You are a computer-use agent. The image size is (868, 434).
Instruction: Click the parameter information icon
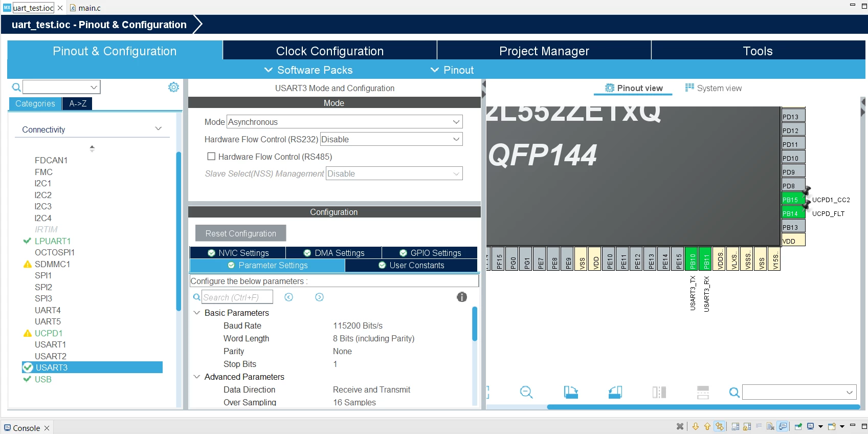click(x=462, y=297)
